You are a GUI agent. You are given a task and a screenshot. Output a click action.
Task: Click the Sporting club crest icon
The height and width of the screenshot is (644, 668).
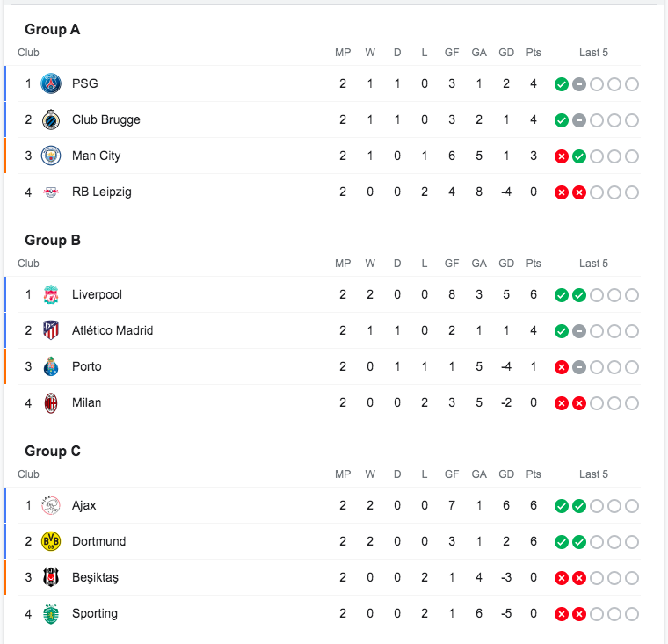pyautogui.click(x=51, y=613)
